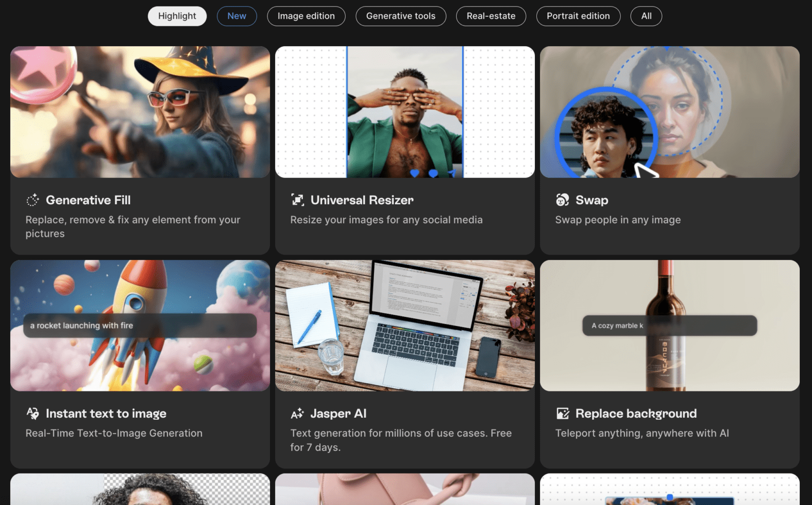This screenshot has height=505, width=812.
Task: Filter tools by Real-estate
Action: [490, 16]
